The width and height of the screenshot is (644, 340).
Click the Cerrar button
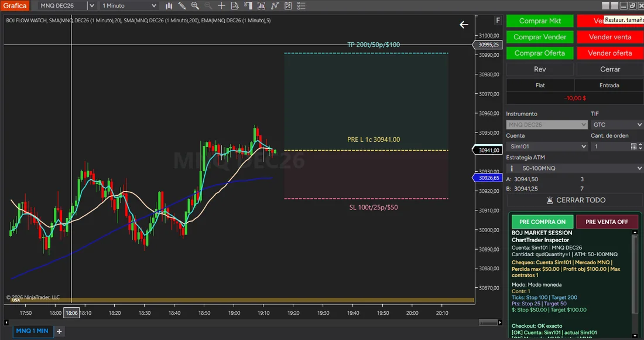[x=610, y=69]
